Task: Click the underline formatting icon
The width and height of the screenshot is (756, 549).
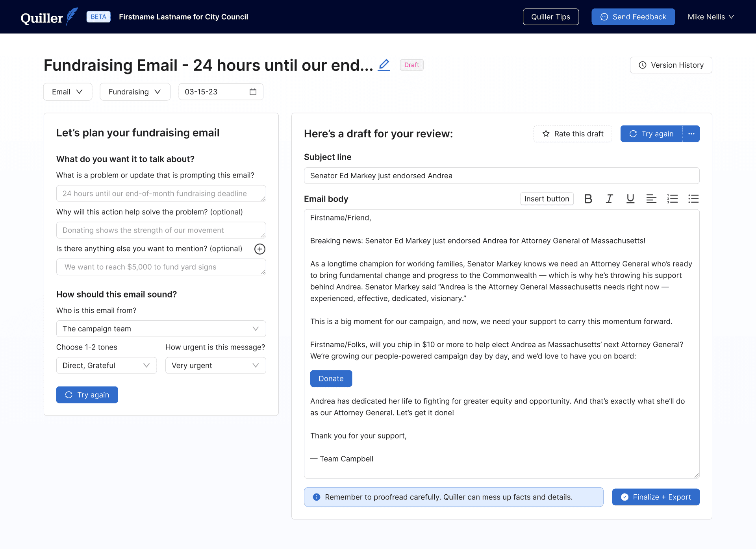Action: 630,199
